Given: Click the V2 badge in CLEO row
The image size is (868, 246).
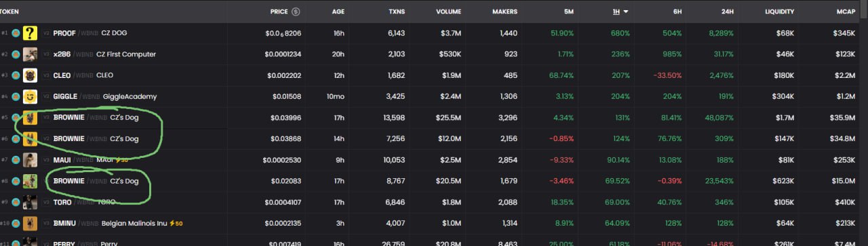Looking at the screenshot, I should 46,75.
